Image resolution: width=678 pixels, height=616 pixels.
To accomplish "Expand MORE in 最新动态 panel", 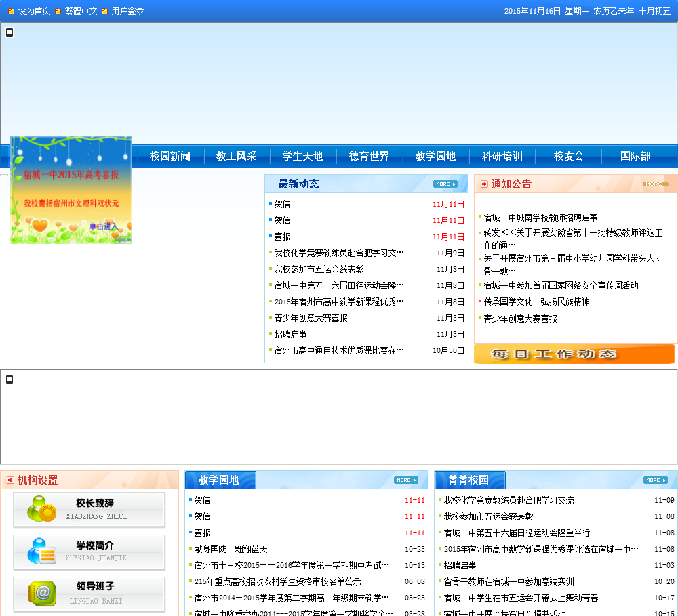I will pos(445,184).
